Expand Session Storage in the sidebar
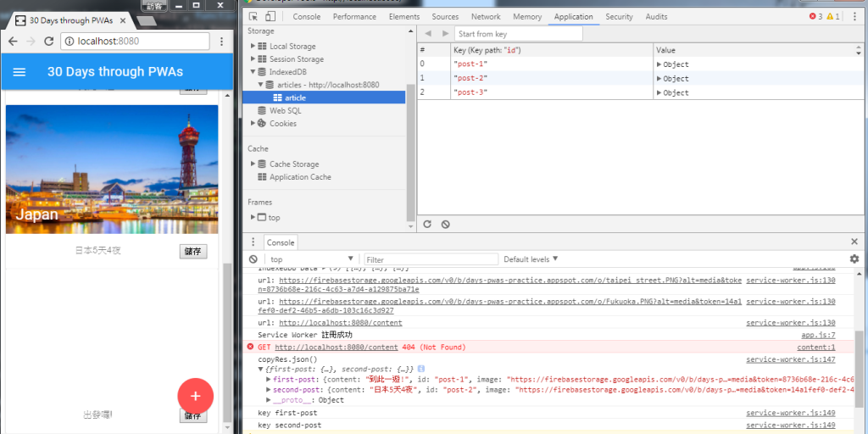The width and height of the screenshot is (868, 434). pyautogui.click(x=253, y=58)
